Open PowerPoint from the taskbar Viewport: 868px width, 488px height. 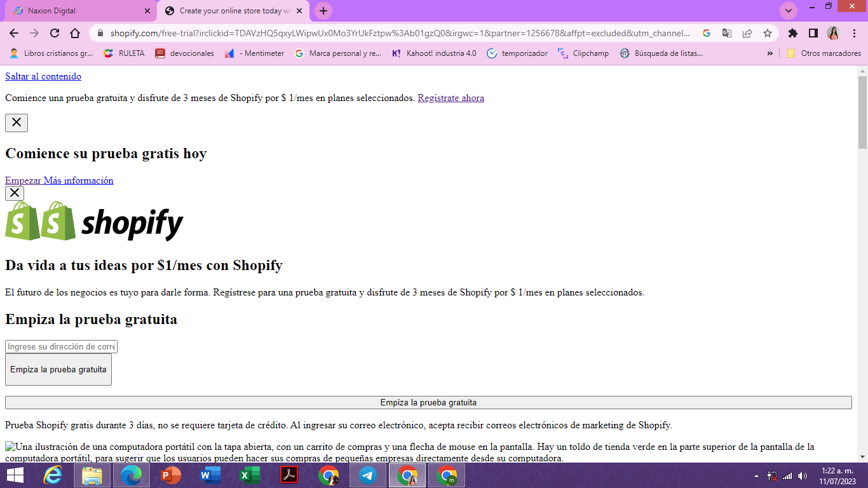point(171,475)
